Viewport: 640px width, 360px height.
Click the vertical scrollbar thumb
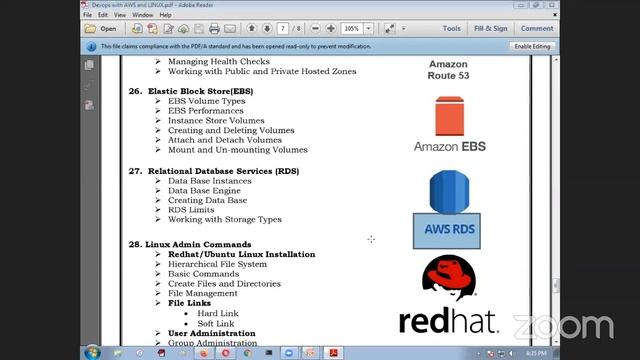(x=556, y=285)
